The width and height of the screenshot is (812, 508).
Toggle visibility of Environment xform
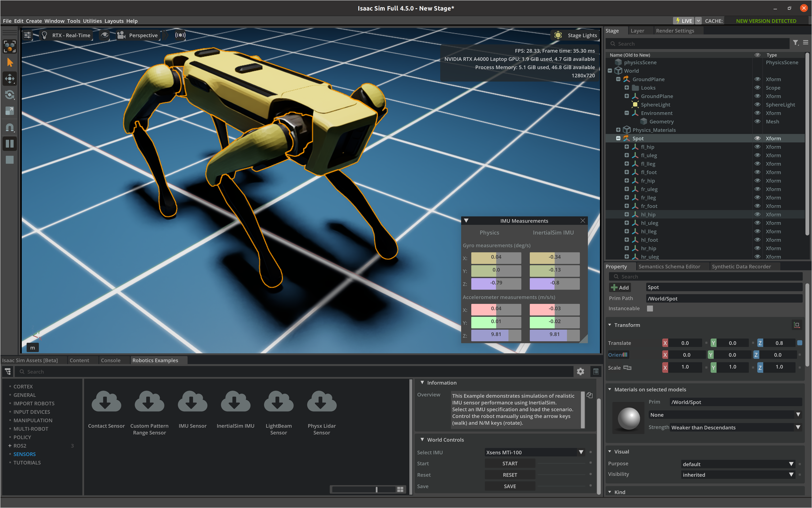point(757,113)
